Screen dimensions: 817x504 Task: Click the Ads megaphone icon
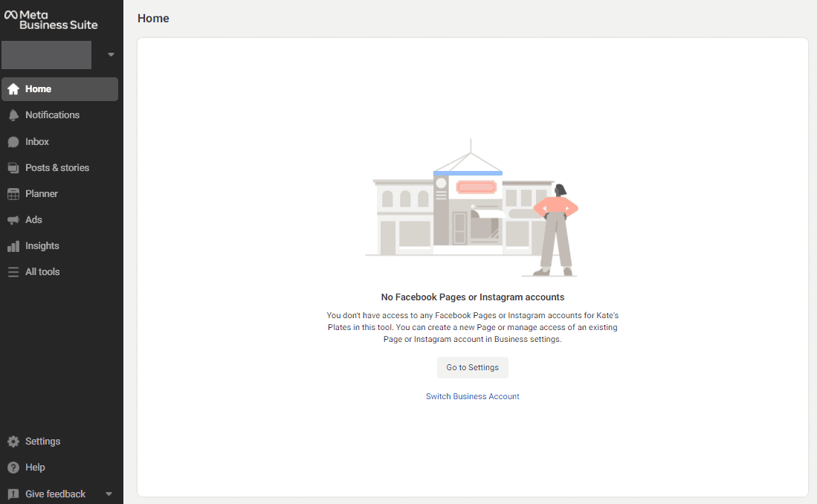click(x=13, y=220)
